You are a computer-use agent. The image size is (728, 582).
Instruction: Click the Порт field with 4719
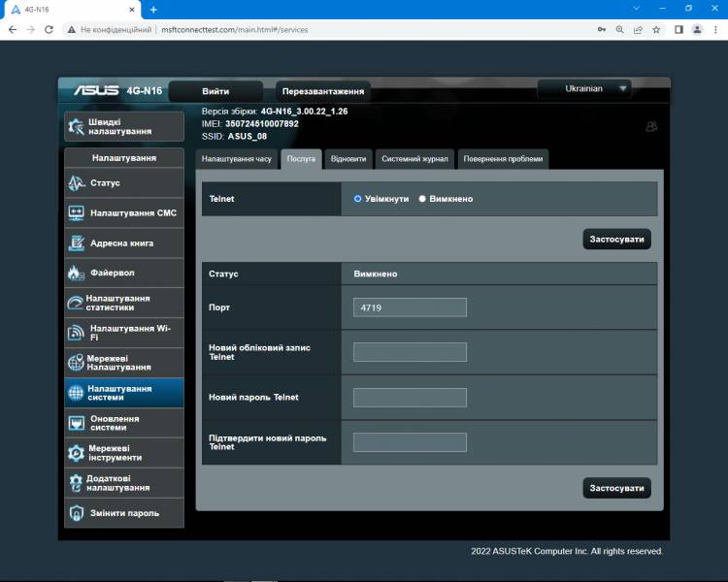click(x=410, y=307)
